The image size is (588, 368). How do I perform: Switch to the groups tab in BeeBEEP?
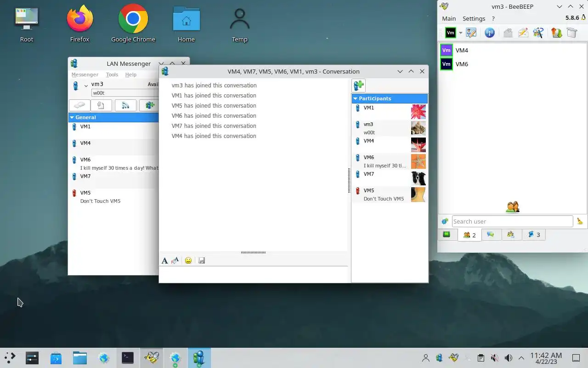pos(511,235)
